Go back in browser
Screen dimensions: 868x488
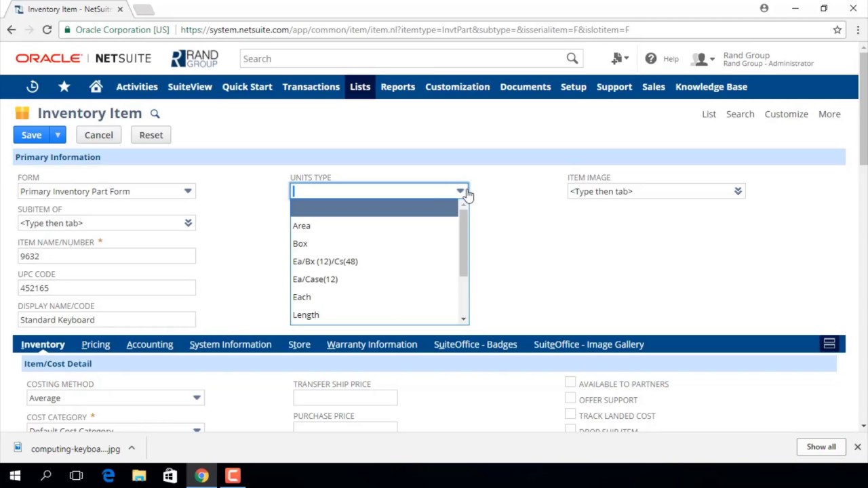12,30
